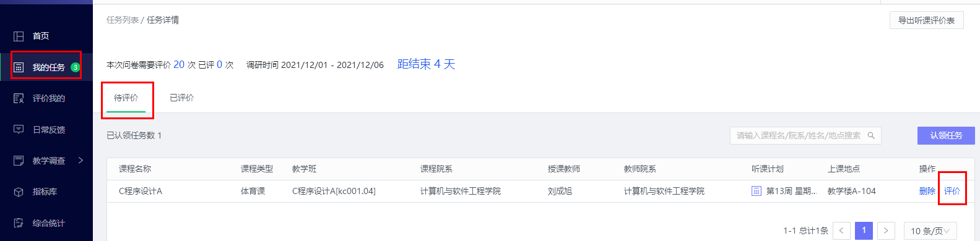This screenshot has height=241, width=980.
Task: Expand the 教学调查 submenu arrow
Action: (80, 161)
